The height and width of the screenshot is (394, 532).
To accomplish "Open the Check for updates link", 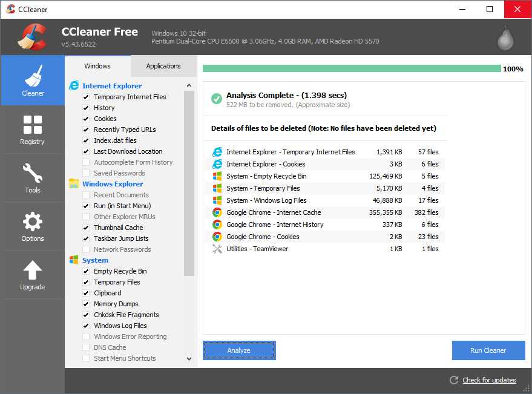I will tap(489, 380).
